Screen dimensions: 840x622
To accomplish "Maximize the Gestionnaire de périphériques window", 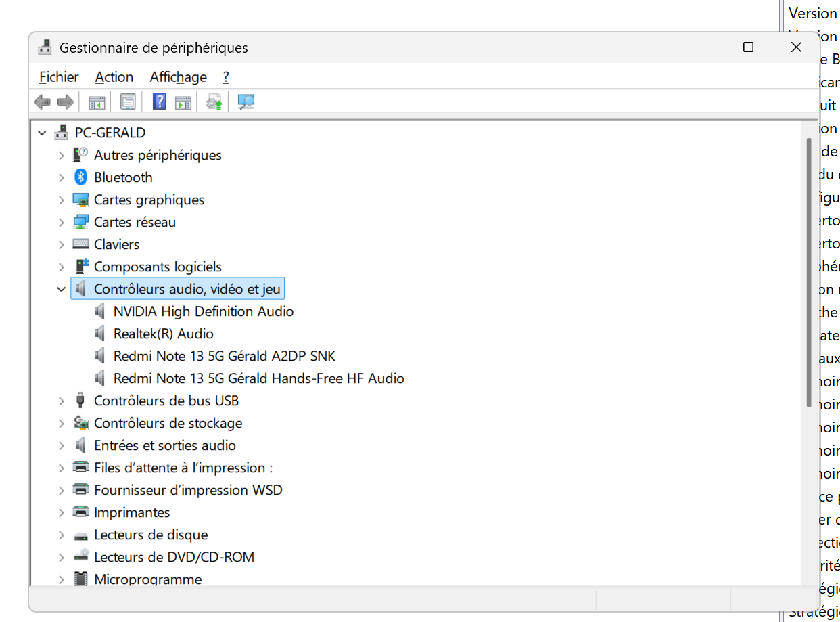I will pos(748,47).
